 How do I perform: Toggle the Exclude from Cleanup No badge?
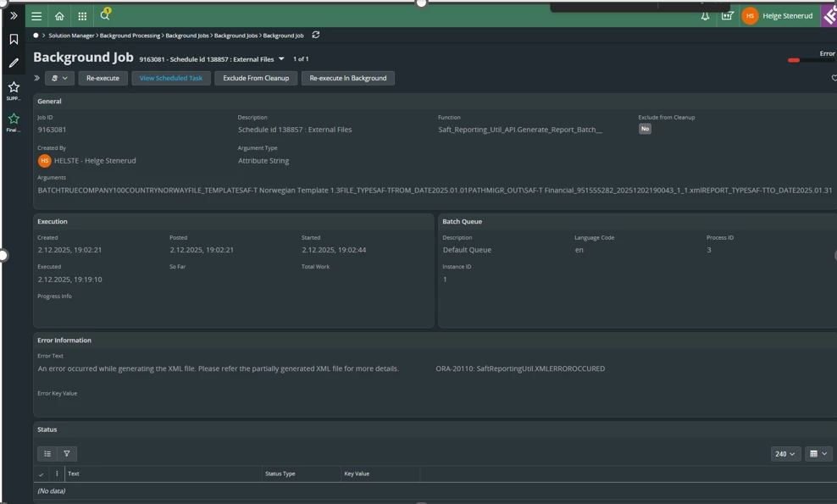tap(645, 129)
